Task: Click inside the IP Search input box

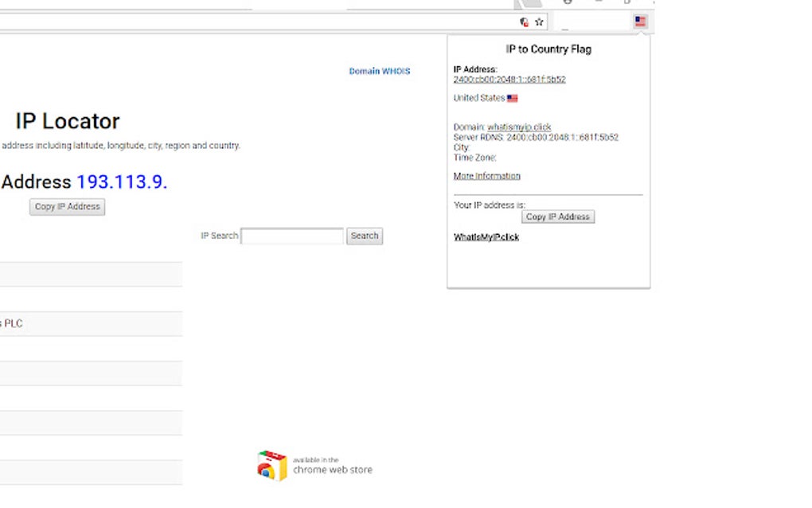Action: 292,236
